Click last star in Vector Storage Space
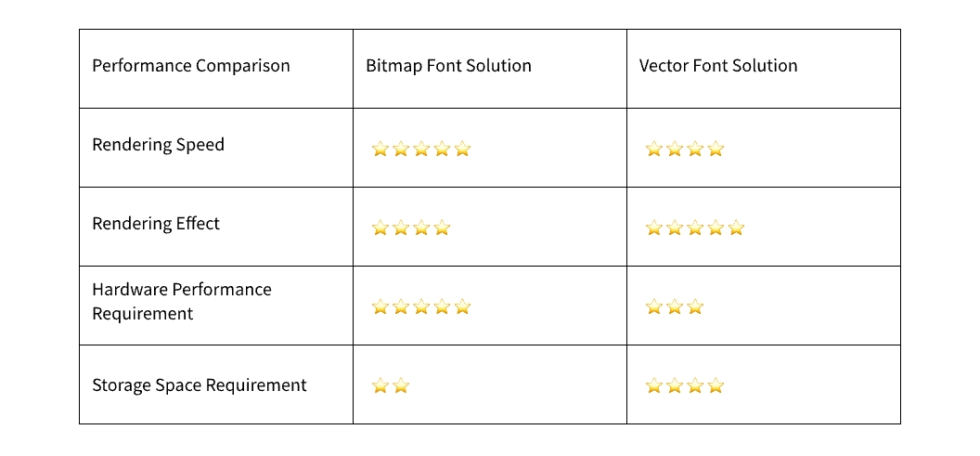 (x=715, y=385)
